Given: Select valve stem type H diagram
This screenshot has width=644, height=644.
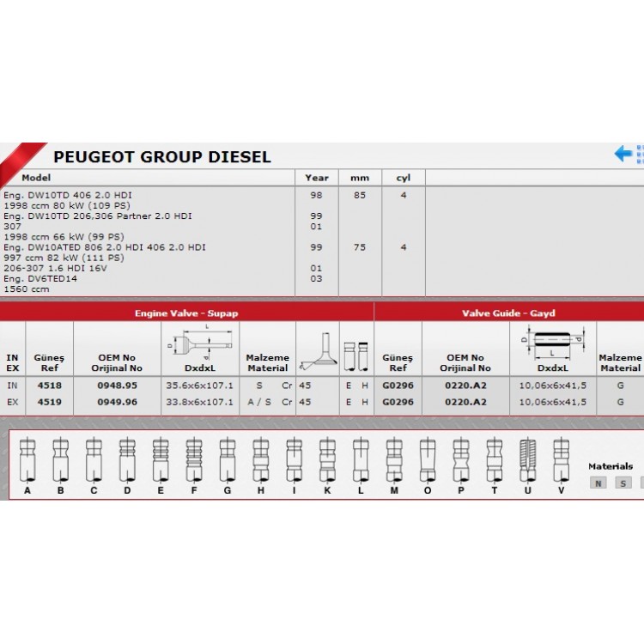Looking at the screenshot, I should coord(261,460).
